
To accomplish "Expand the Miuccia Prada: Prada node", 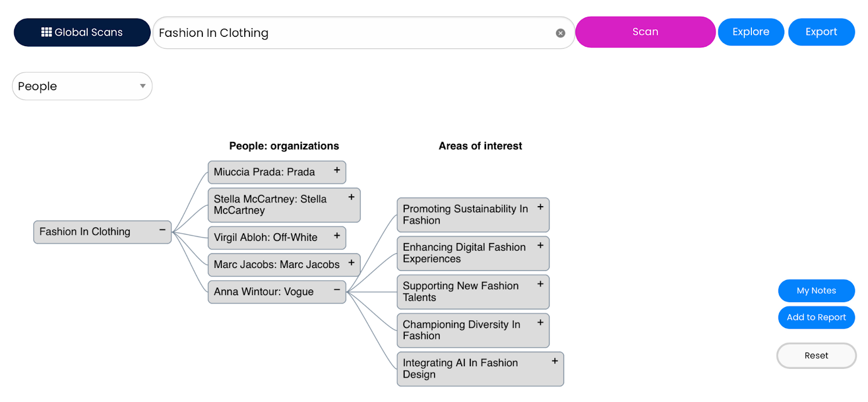I will coord(337,170).
